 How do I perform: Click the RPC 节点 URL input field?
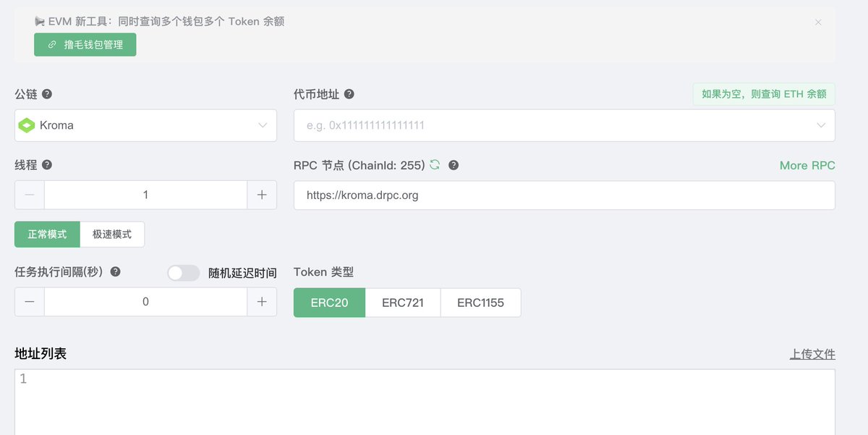tap(564, 195)
